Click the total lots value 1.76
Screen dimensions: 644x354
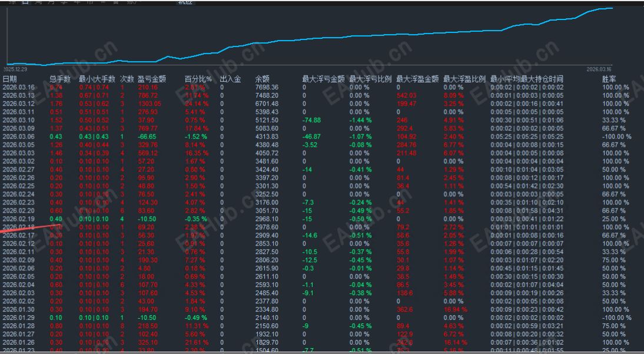(x=56, y=104)
